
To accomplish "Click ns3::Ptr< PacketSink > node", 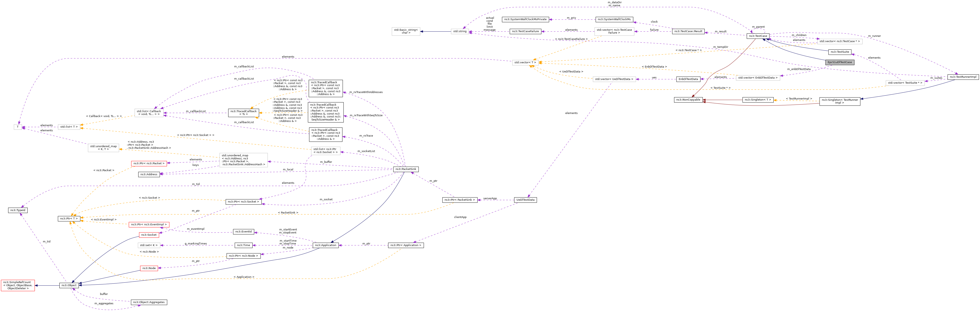I will pos(460,200).
